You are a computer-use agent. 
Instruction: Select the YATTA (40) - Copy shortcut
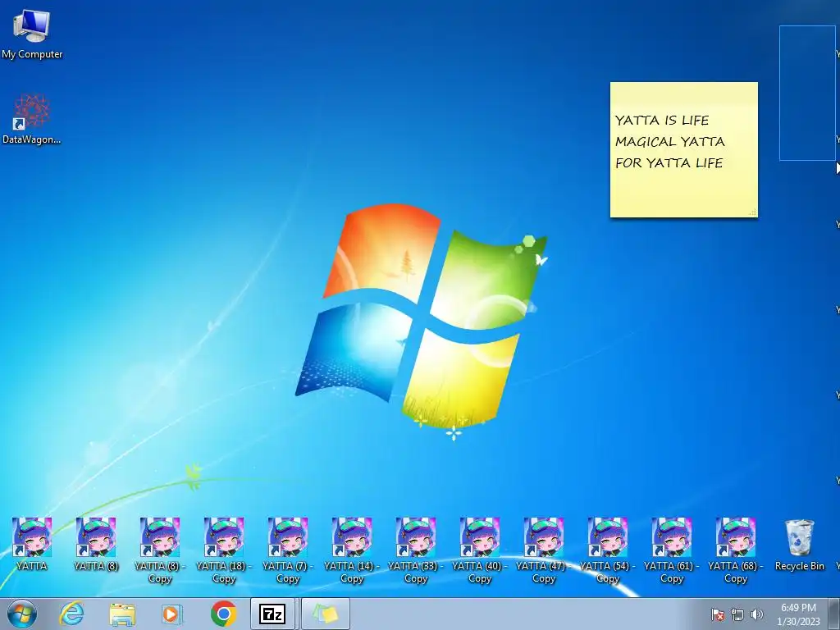(x=479, y=550)
